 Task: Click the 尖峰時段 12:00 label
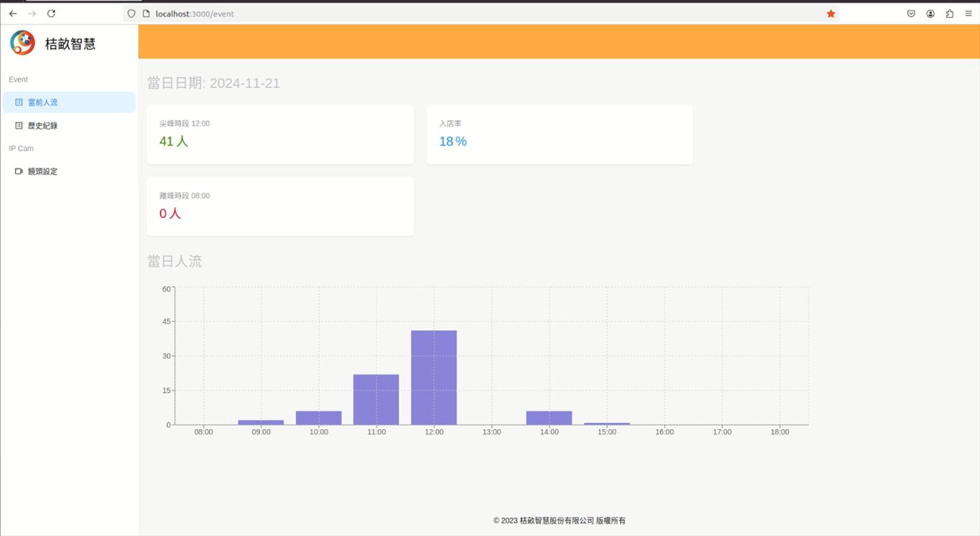coord(184,124)
